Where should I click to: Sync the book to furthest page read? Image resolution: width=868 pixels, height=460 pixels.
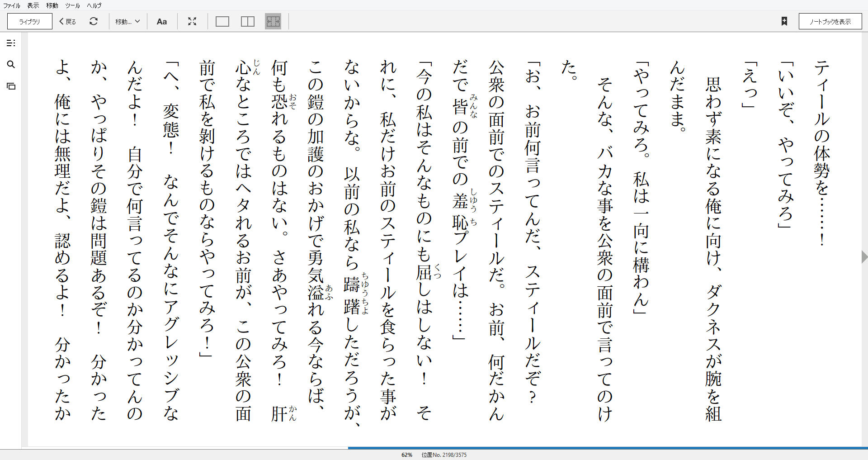(x=94, y=21)
